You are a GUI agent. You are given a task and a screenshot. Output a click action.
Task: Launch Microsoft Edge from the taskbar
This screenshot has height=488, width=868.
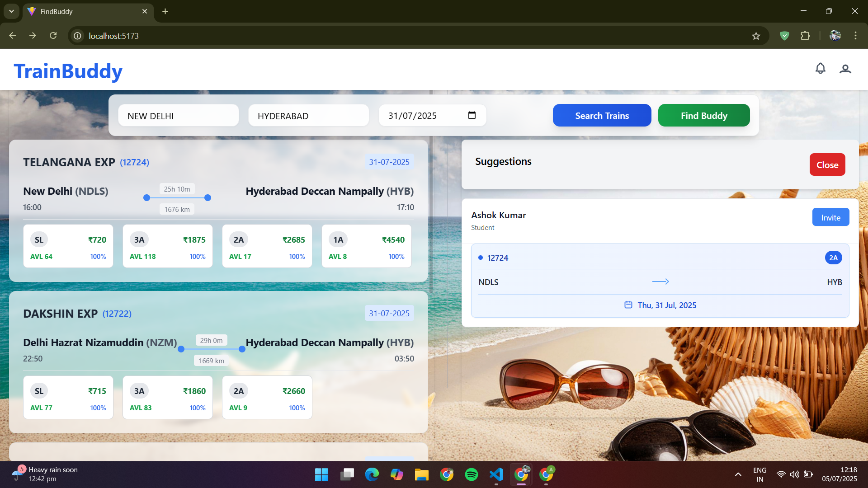[x=372, y=474]
